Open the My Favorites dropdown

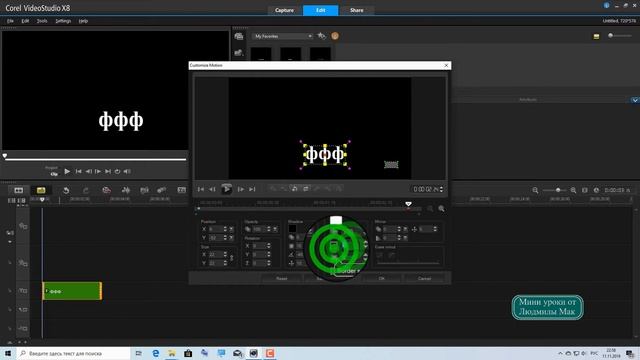(x=282, y=36)
